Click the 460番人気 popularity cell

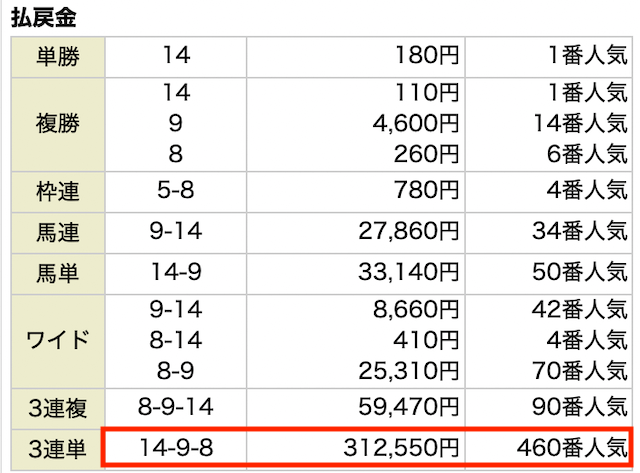[572, 448]
